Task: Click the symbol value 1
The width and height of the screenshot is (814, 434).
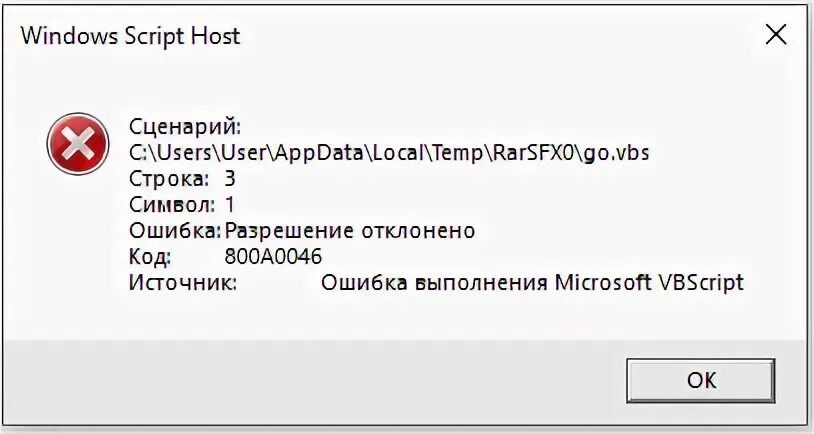Action: tap(229, 205)
